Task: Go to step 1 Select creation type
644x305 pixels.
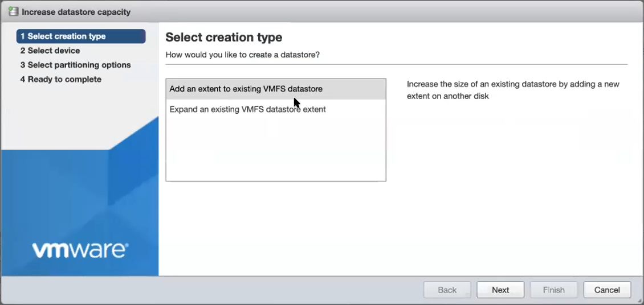Action: point(81,36)
